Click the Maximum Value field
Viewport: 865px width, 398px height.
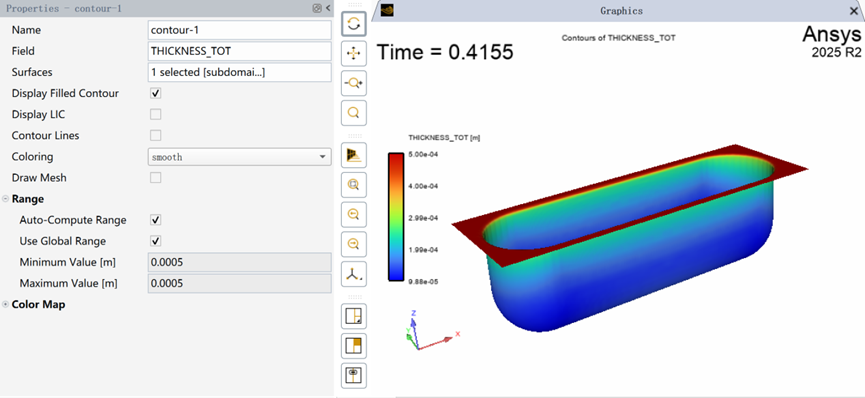[239, 283]
